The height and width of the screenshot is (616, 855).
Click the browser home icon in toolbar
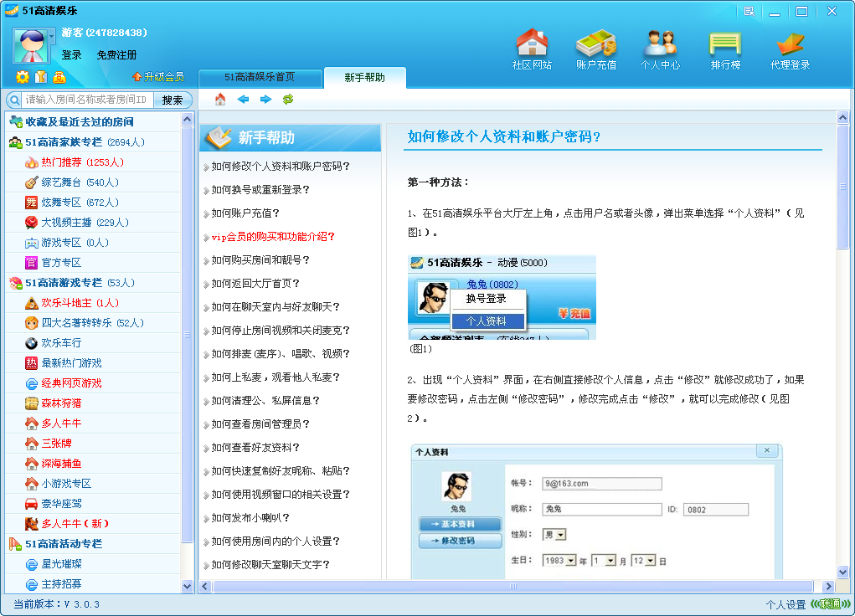(220, 100)
